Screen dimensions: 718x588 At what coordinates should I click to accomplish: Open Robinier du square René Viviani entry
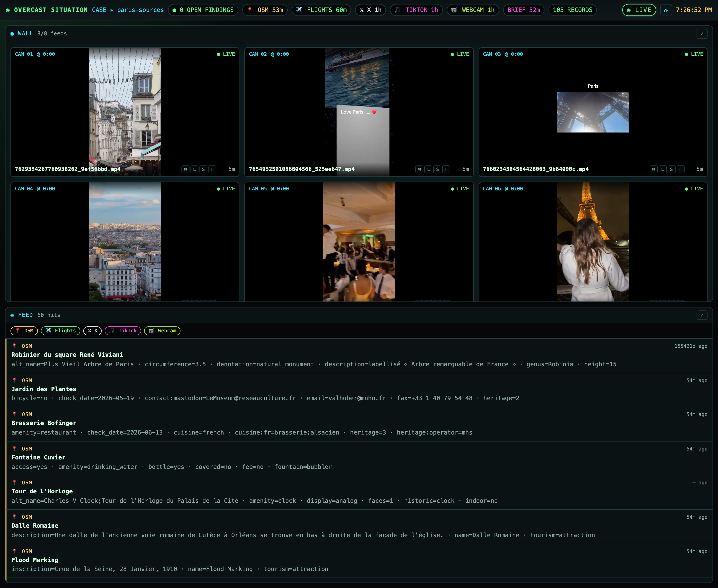pos(359,356)
